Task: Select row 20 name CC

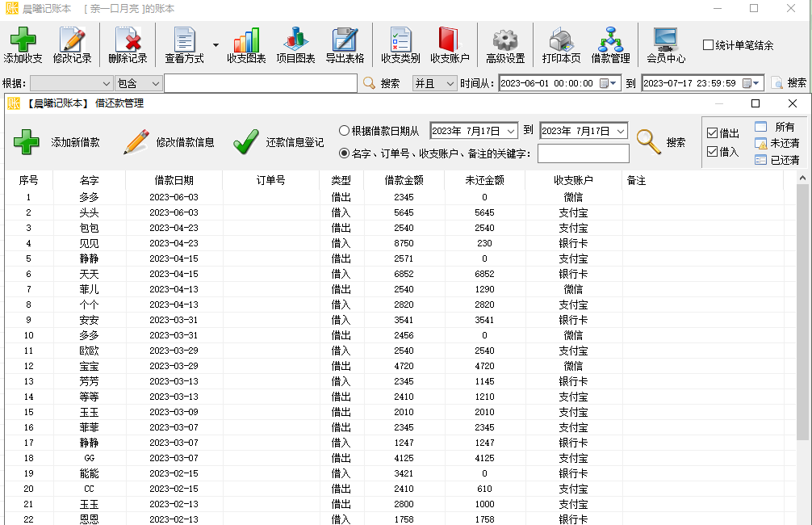Action: pyautogui.click(x=89, y=489)
